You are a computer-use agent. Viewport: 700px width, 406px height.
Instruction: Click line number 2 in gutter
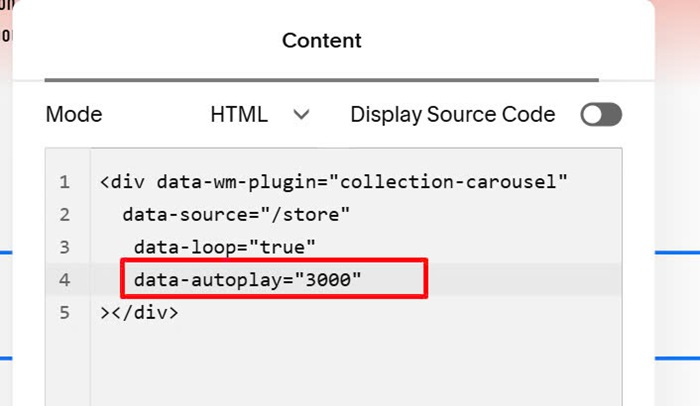[x=65, y=214]
